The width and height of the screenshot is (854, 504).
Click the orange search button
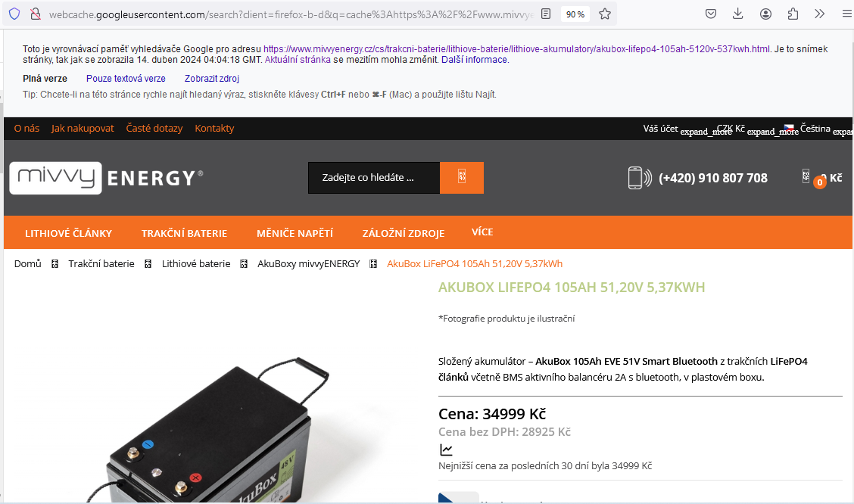(x=461, y=177)
